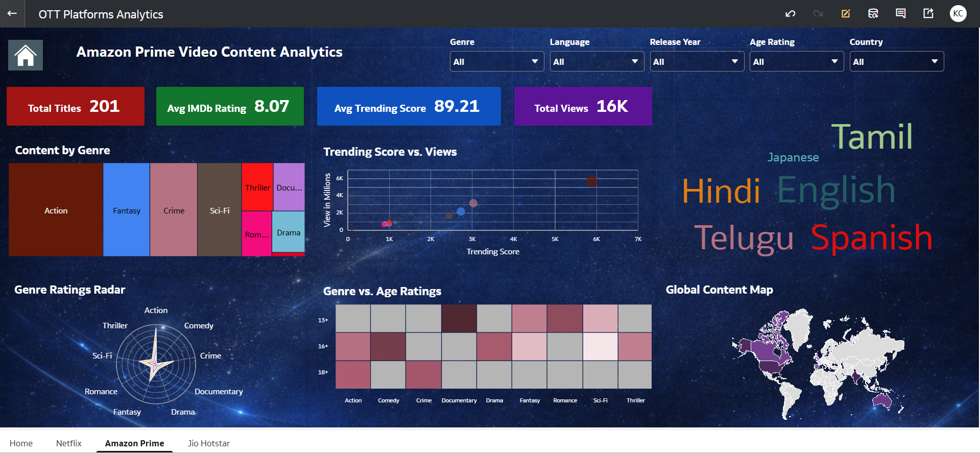Select the Drama block in the treemap

[289, 232]
